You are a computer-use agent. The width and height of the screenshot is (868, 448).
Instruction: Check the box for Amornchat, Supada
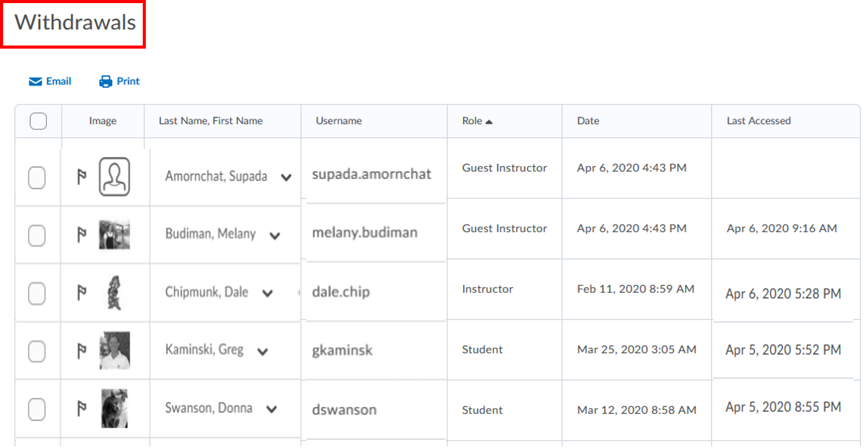click(37, 177)
